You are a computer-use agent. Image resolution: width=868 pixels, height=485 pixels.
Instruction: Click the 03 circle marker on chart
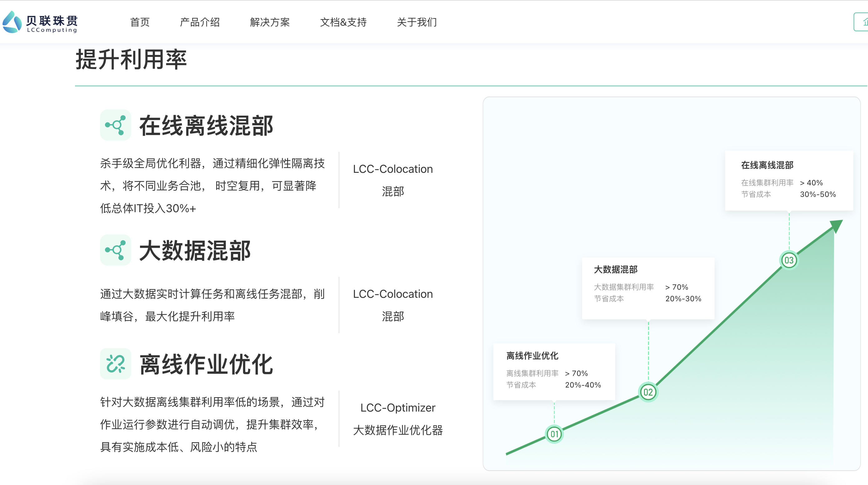789,260
